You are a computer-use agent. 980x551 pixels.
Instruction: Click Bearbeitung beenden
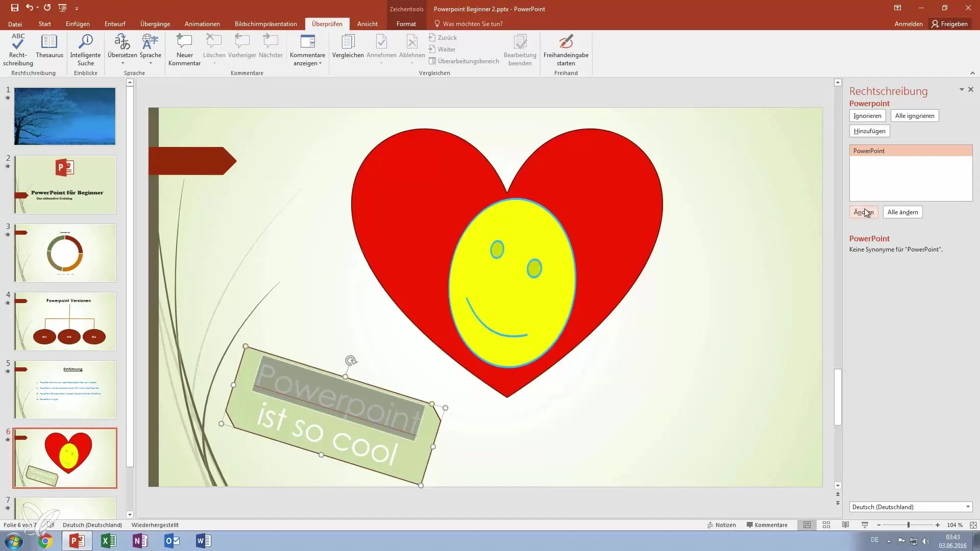pos(520,49)
